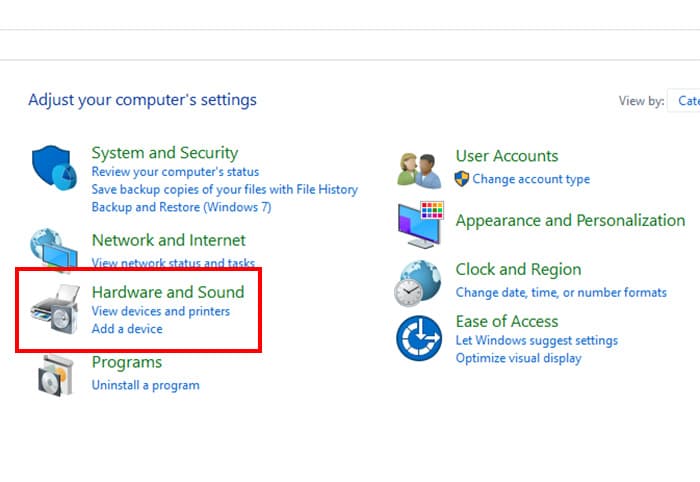Screen dimensions: 700x482
Task: Open System and Security category
Action: pyautogui.click(x=165, y=153)
